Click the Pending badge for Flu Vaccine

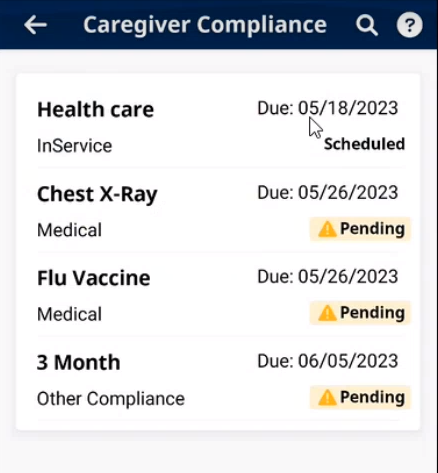pos(360,313)
